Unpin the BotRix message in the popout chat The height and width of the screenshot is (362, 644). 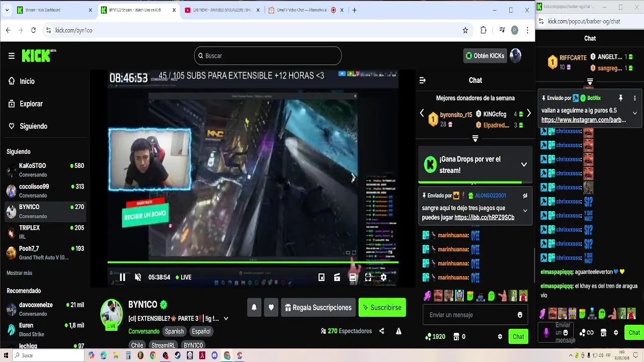point(620,98)
